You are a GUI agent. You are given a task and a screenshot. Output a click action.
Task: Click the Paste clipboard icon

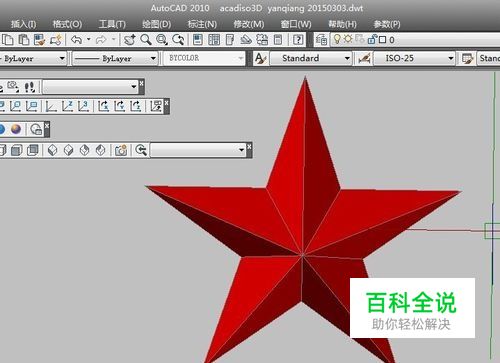[x=23, y=40]
